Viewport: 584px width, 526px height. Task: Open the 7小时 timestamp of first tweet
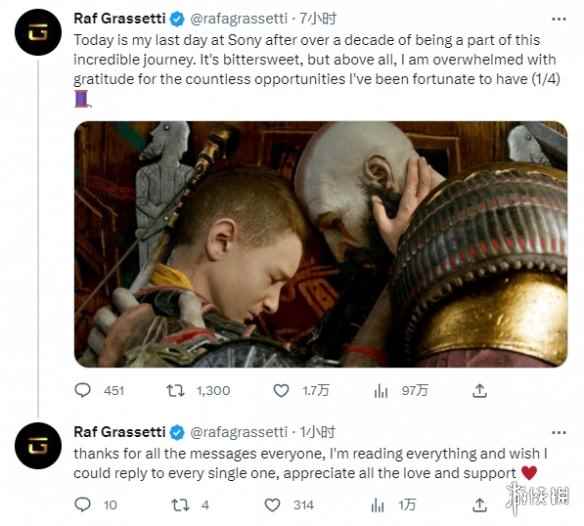click(318, 18)
